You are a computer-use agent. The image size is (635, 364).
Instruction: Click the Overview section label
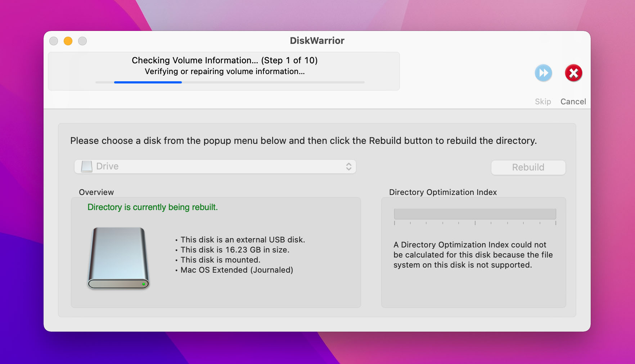coord(96,192)
